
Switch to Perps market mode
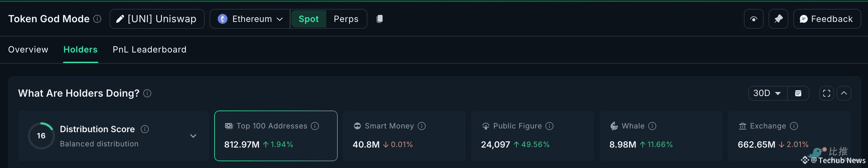pos(346,19)
